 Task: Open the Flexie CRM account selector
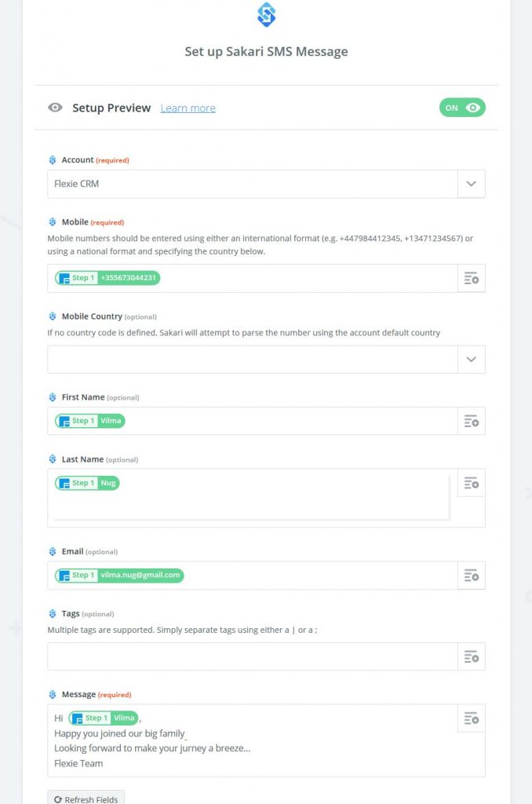(252, 184)
